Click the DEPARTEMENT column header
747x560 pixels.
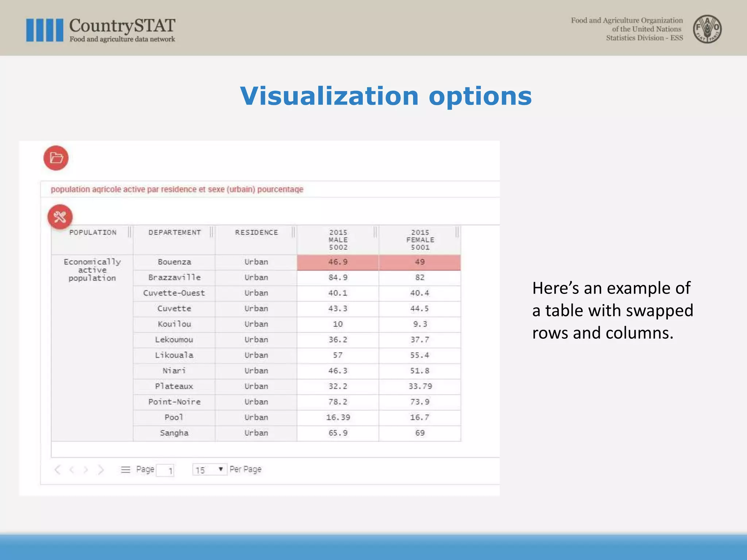174,233
